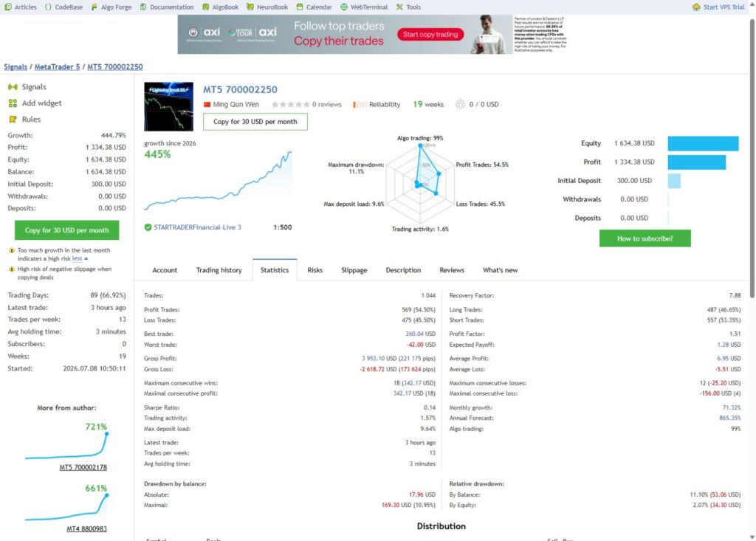Open the Risks tab
Viewport: 756px width, 541px height.
pos(315,270)
